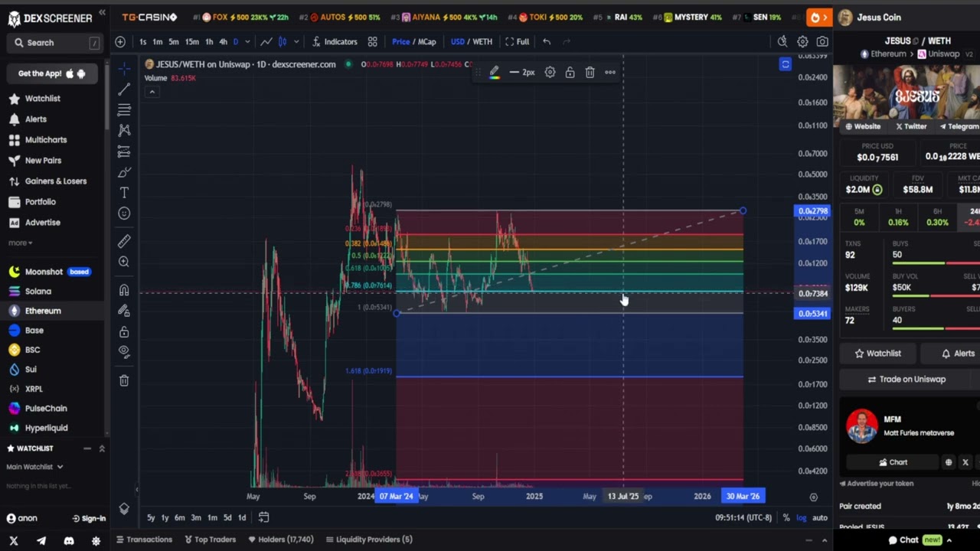Open the multi-chart layout grid icon

372,41
